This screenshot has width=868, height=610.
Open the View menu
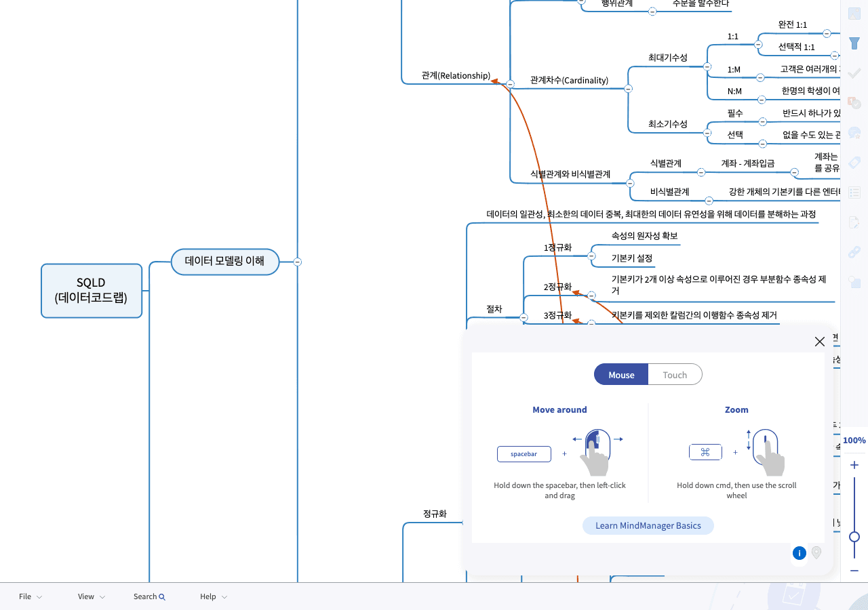coord(86,596)
